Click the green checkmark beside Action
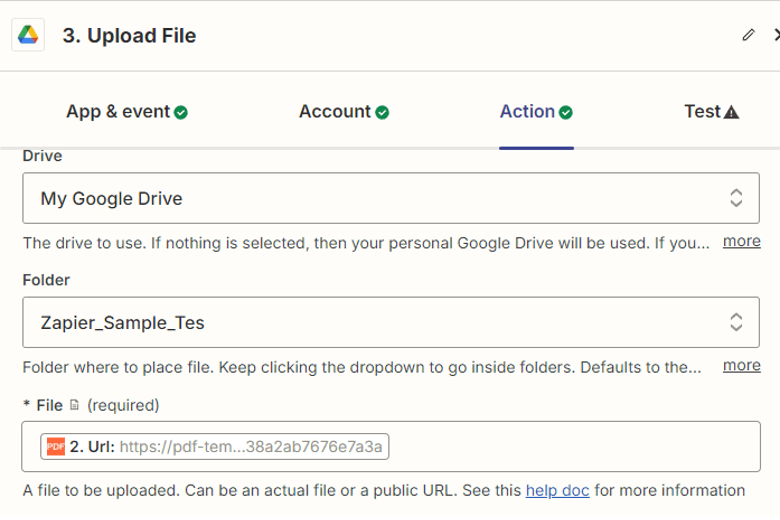780x520 pixels. (x=566, y=112)
